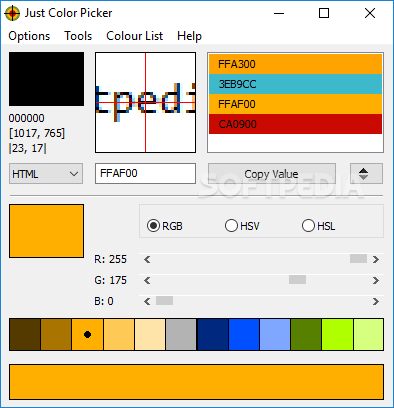
Task: Click the black current colour preview box
Action: point(46,79)
